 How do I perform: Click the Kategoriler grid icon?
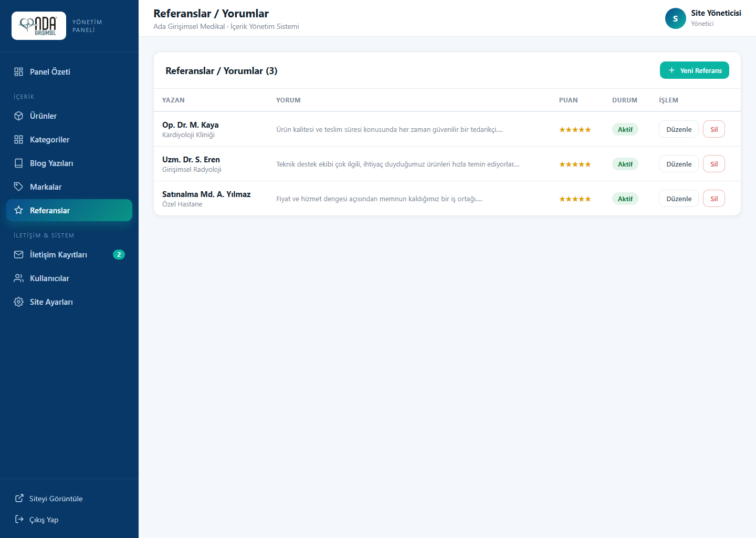pyautogui.click(x=19, y=140)
